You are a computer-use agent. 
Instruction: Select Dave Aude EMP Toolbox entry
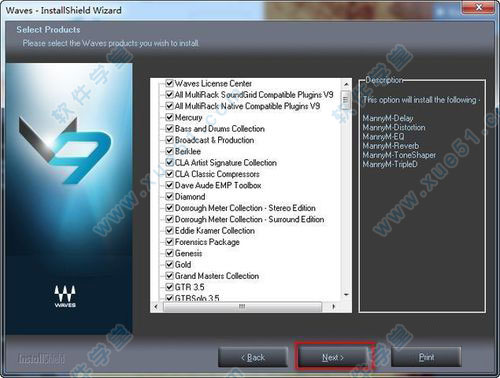coord(218,185)
